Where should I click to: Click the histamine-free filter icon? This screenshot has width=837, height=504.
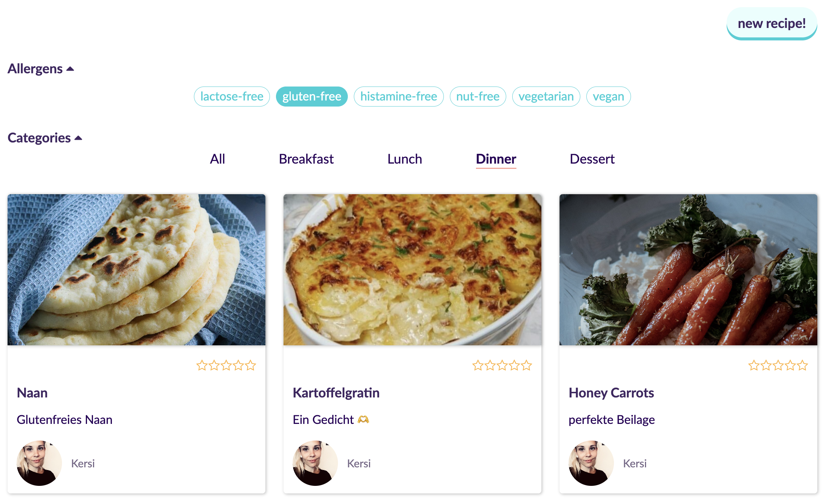[397, 96]
